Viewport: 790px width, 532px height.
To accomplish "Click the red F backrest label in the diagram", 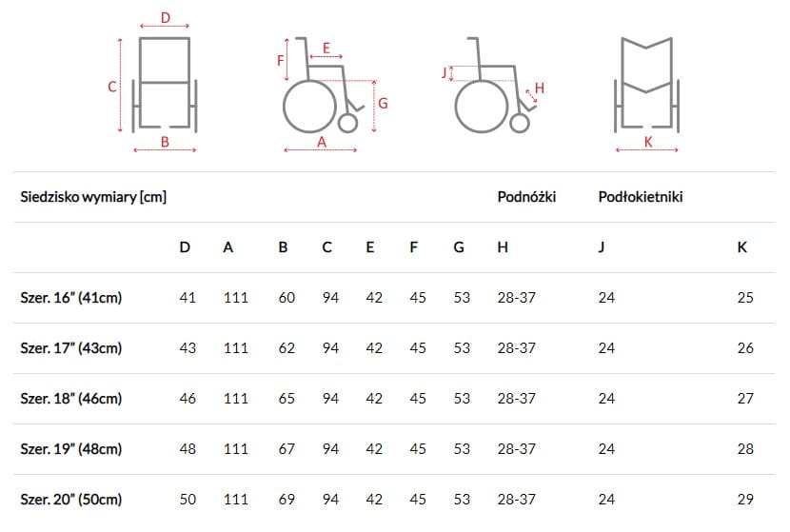I will pos(281,60).
